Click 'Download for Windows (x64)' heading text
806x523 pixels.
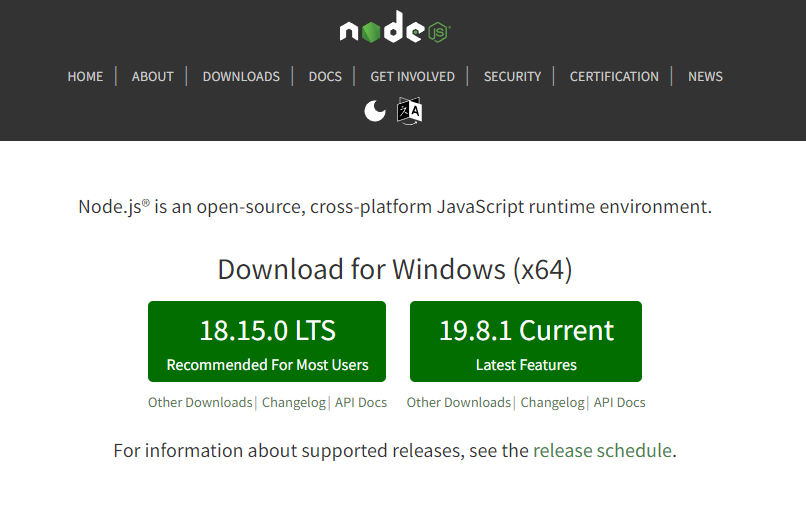tap(395, 269)
